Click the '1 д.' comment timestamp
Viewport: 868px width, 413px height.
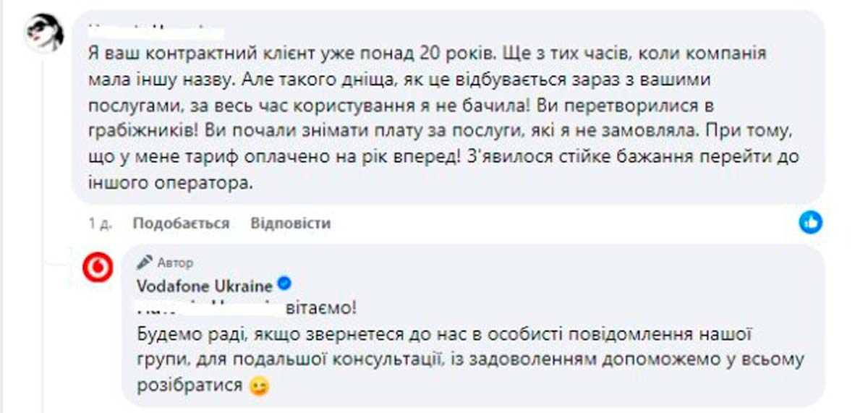[x=100, y=223]
